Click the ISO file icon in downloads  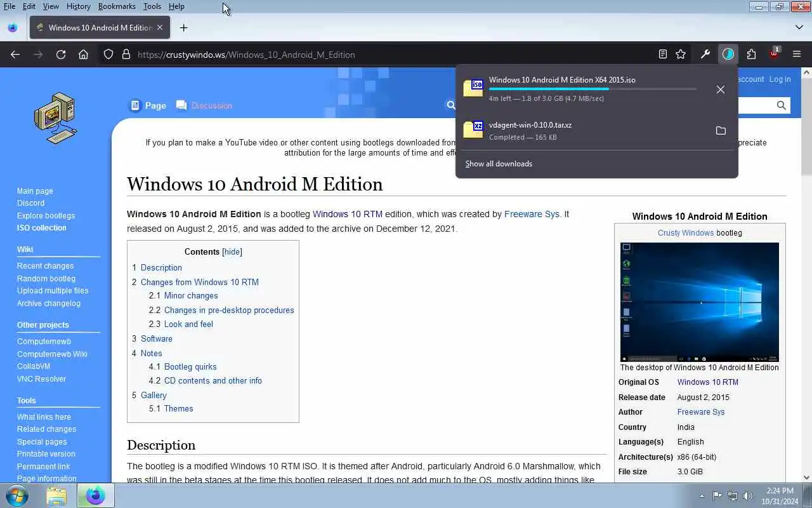point(473,88)
